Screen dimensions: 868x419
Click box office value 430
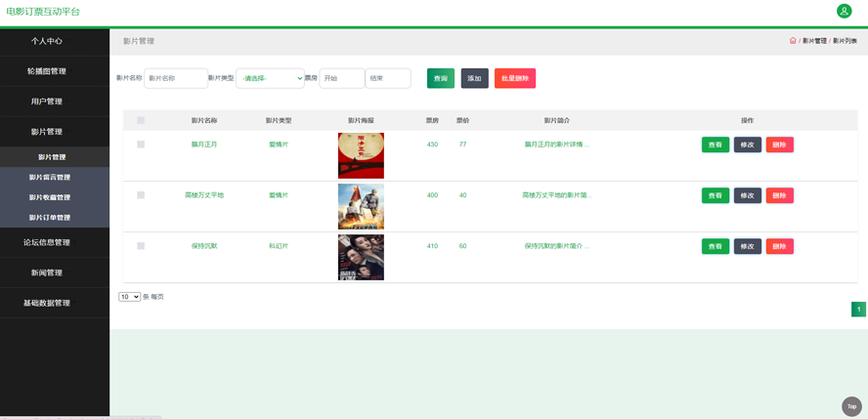click(432, 145)
